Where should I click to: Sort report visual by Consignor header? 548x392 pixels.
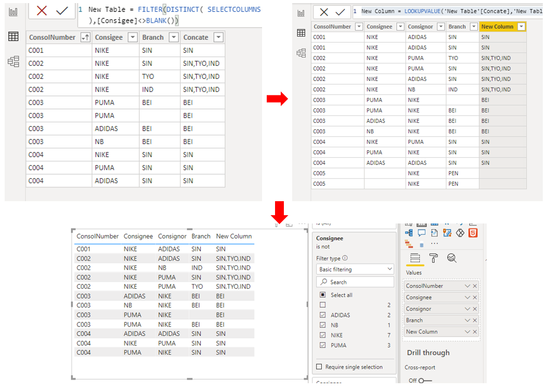172,236
